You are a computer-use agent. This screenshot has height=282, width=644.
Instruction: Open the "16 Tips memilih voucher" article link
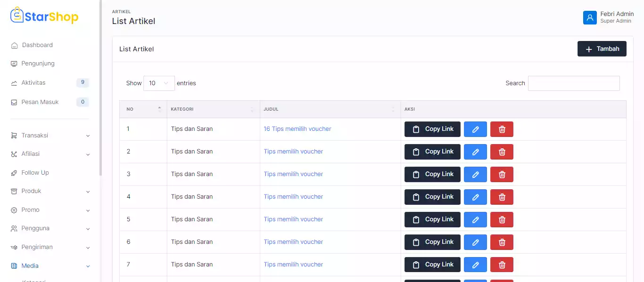[x=297, y=129]
